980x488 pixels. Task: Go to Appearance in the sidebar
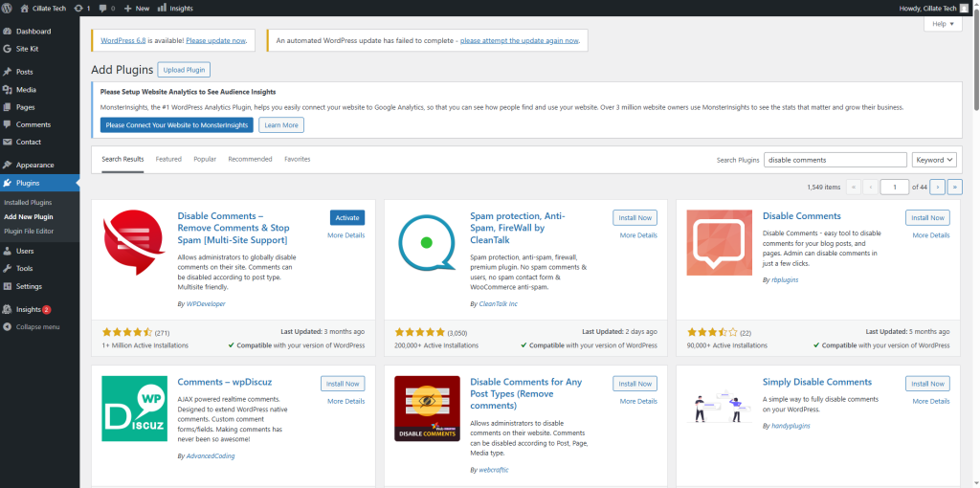pyautogui.click(x=34, y=165)
